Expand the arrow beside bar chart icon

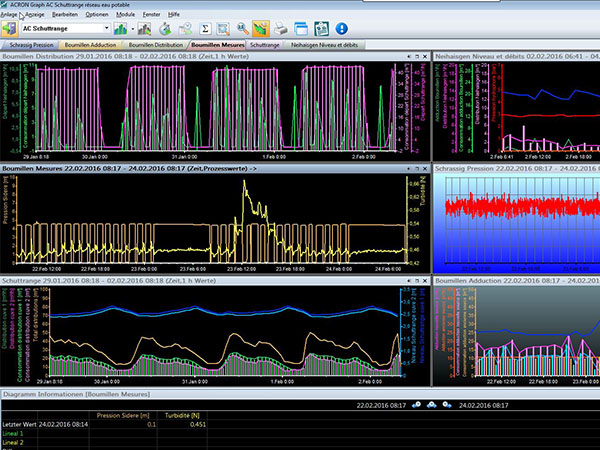click(133, 29)
